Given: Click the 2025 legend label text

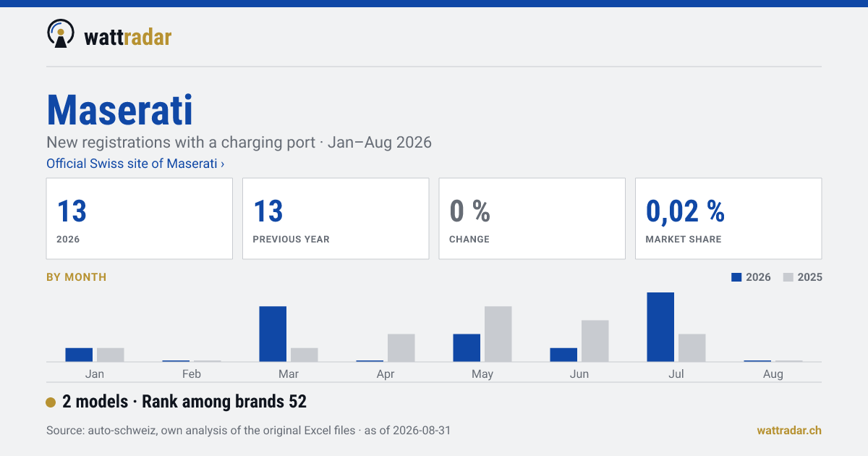Looking at the screenshot, I should [x=809, y=277].
